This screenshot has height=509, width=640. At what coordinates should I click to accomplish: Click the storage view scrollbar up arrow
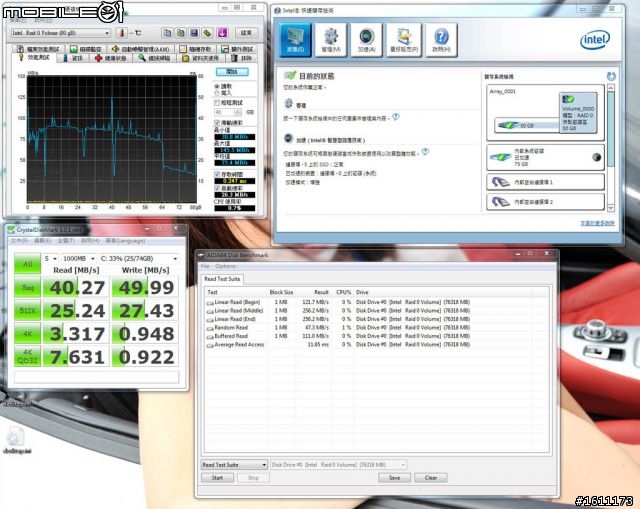click(611, 88)
